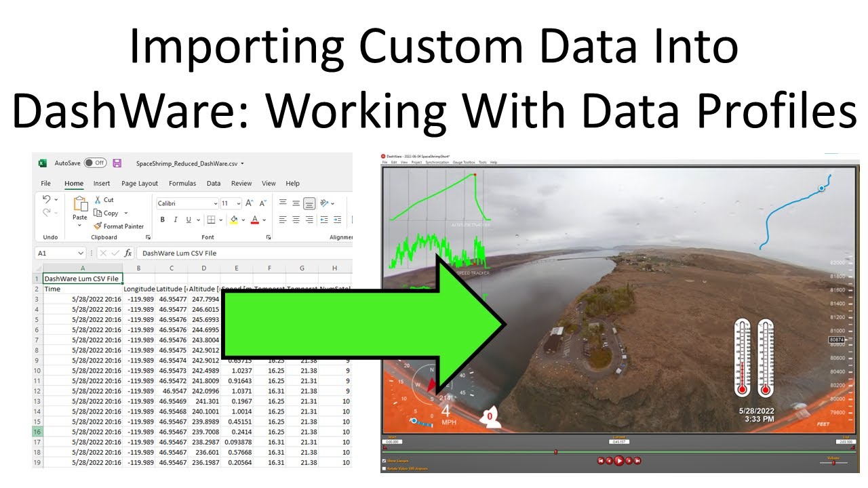
Task: Open the Borders dropdown arrow
Action: tap(221, 220)
